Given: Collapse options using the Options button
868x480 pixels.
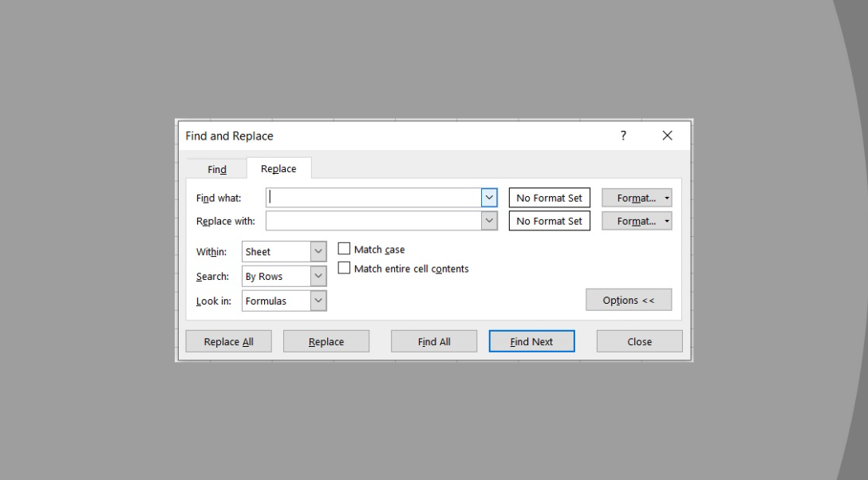Looking at the screenshot, I should click(629, 299).
